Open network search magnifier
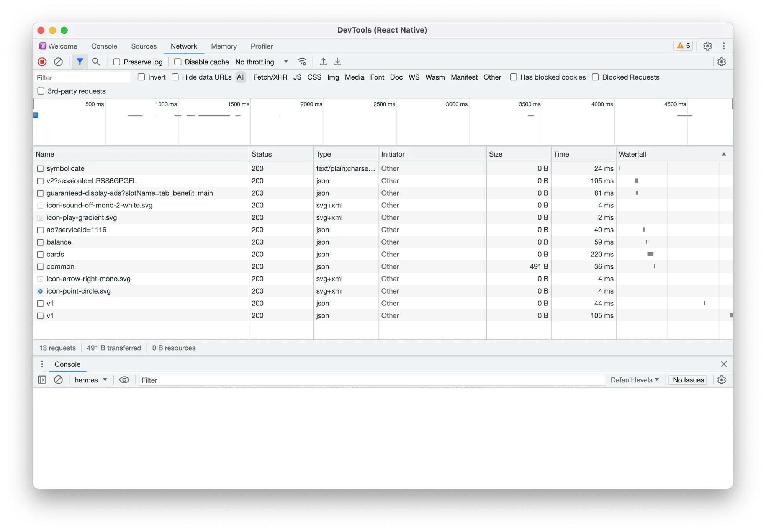This screenshot has width=766, height=532. point(96,62)
